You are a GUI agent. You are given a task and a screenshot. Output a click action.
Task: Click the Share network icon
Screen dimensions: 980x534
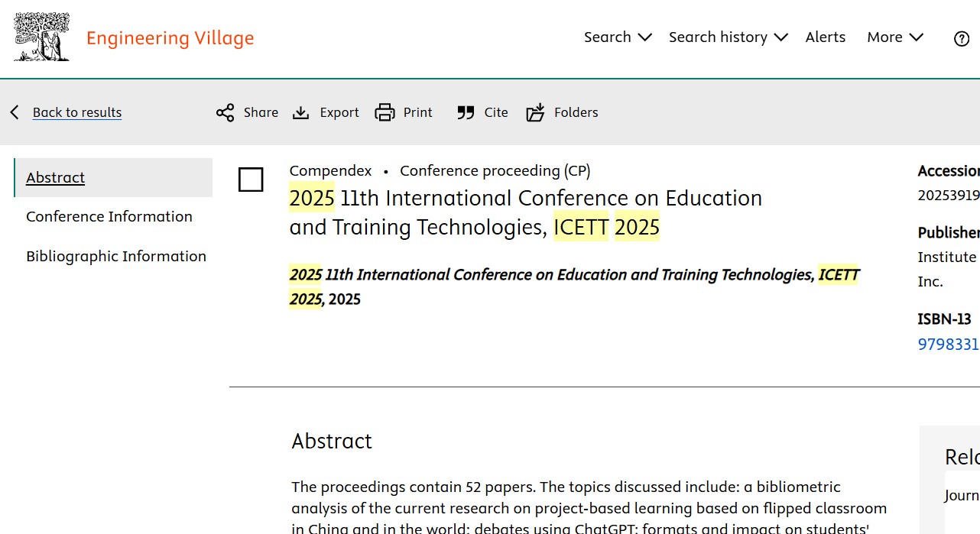pos(225,113)
